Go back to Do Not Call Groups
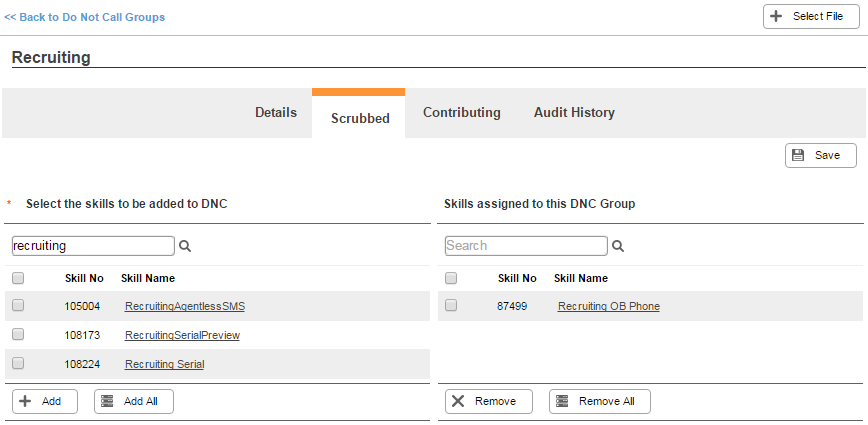868x425 pixels. click(x=85, y=17)
